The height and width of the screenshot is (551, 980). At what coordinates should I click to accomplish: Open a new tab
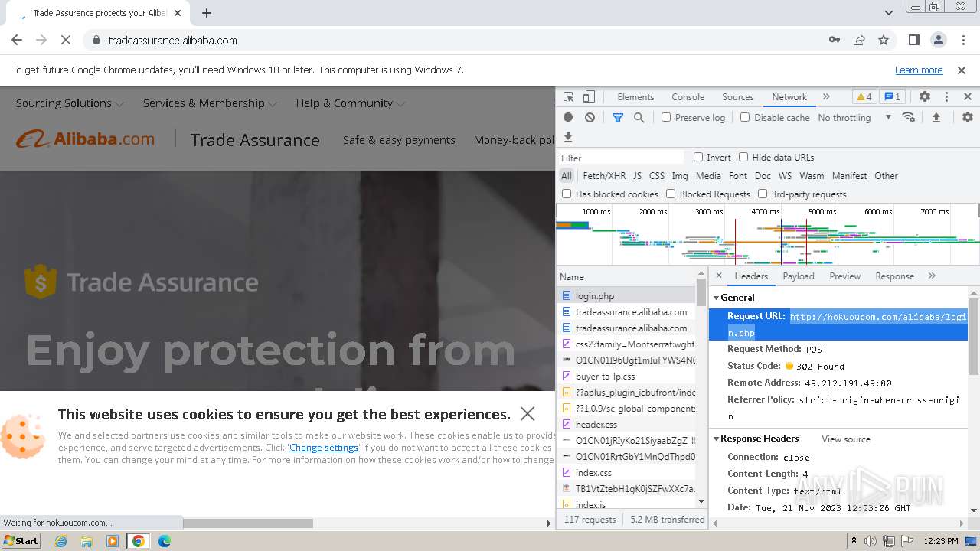[207, 13]
